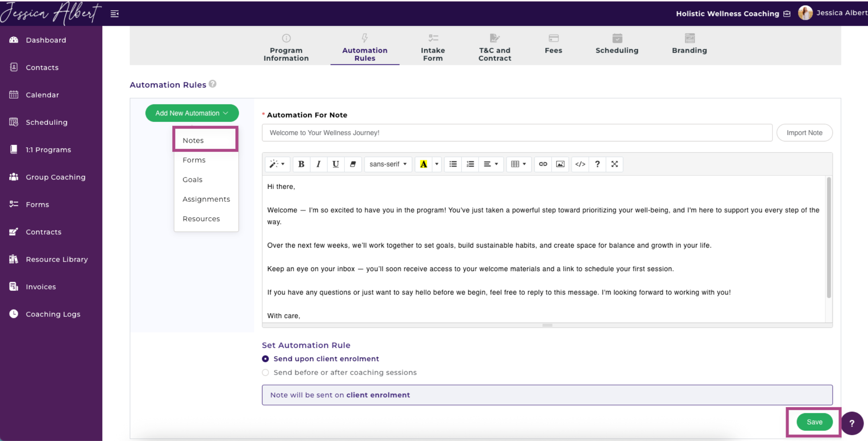The height and width of the screenshot is (441, 868).
Task: Switch to the Automation Rules tab
Action: pos(365,48)
